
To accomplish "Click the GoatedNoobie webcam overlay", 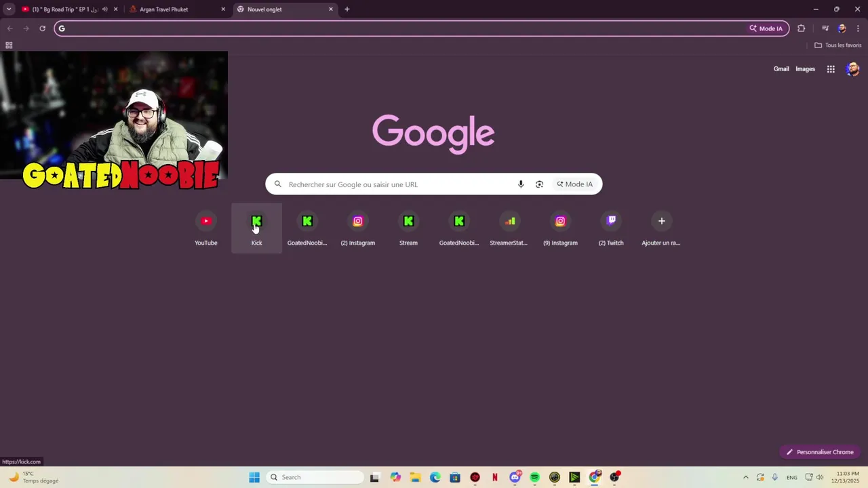I will (x=114, y=121).
